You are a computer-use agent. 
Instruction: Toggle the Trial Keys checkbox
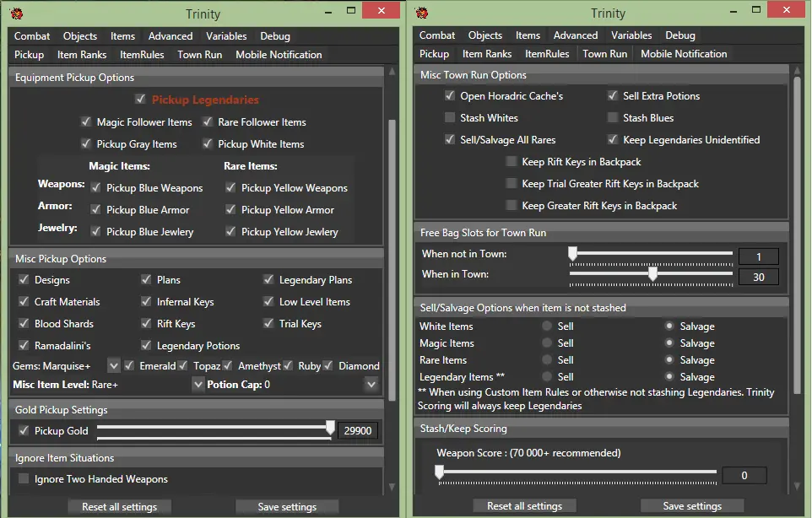click(x=268, y=323)
